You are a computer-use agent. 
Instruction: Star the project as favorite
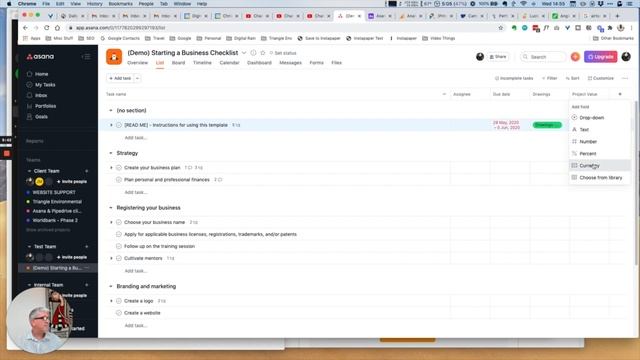pyautogui.click(x=262, y=53)
